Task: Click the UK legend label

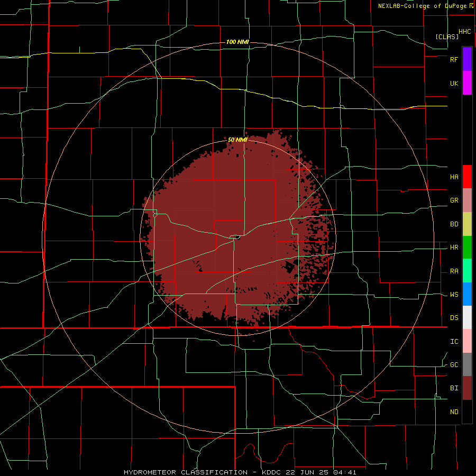Action: click(x=454, y=84)
